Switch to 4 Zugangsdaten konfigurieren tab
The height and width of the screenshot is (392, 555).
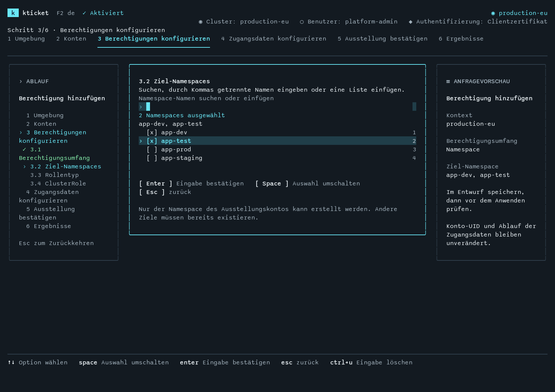(274, 39)
